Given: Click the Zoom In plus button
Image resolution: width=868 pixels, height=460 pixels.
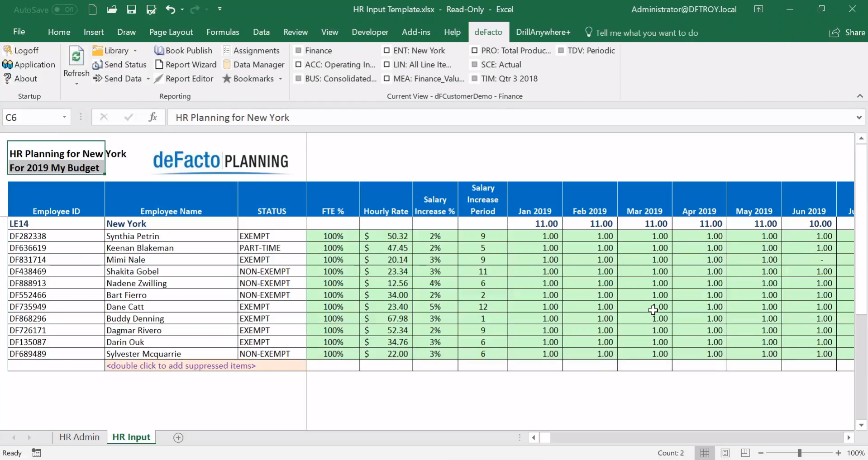Looking at the screenshot, I should point(838,453).
